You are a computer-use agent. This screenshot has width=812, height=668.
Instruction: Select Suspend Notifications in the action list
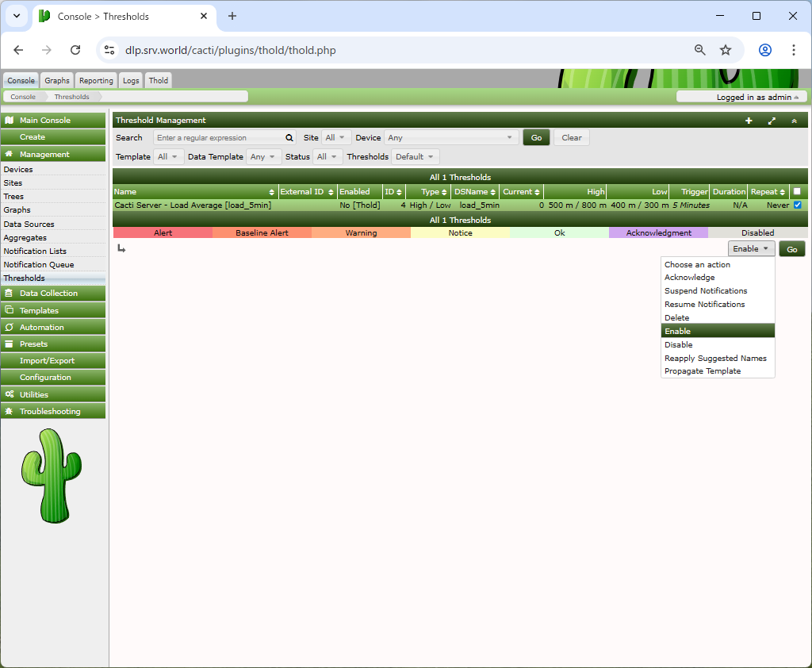tap(706, 291)
